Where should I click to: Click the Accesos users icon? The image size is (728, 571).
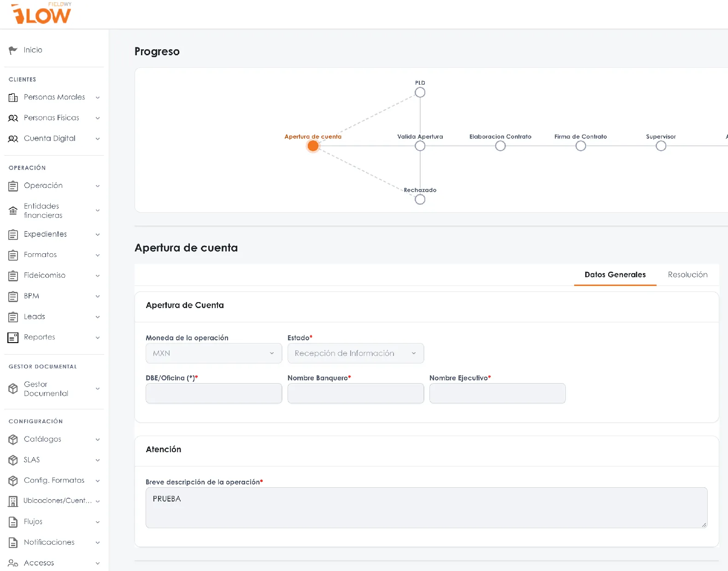[13, 563]
